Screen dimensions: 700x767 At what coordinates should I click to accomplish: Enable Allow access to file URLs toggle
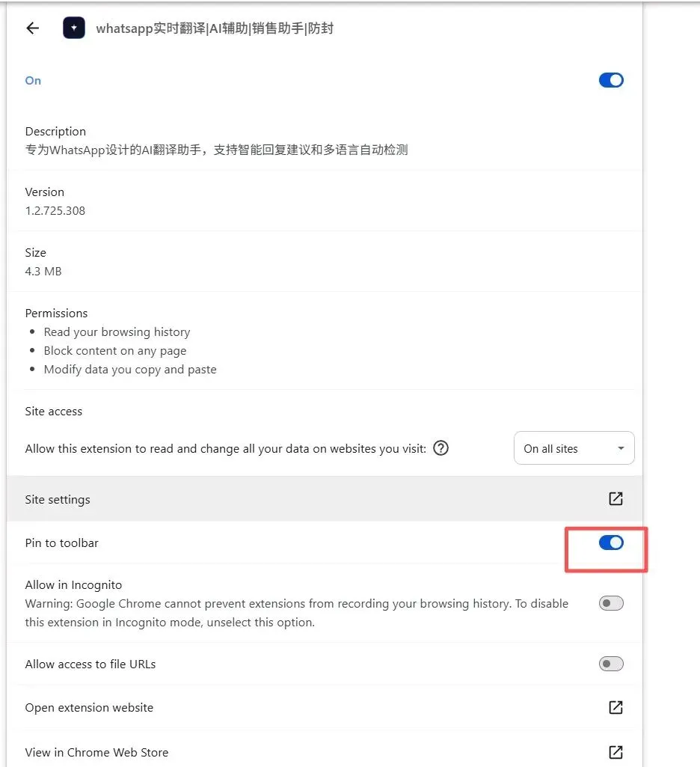coord(611,664)
